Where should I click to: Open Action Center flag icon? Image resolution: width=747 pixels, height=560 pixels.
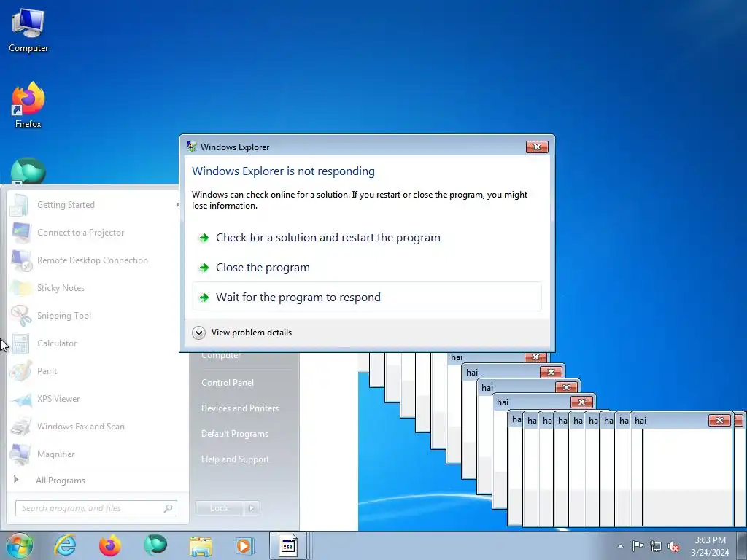click(x=638, y=545)
